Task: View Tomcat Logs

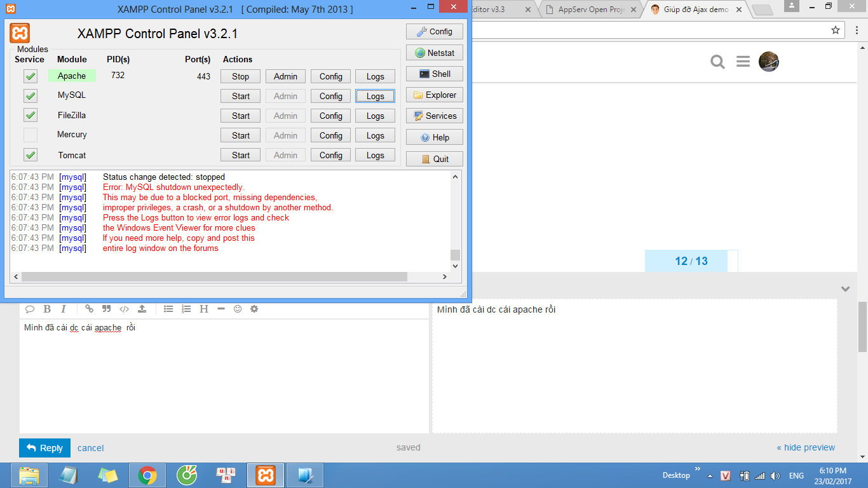Action: tap(375, 155)
